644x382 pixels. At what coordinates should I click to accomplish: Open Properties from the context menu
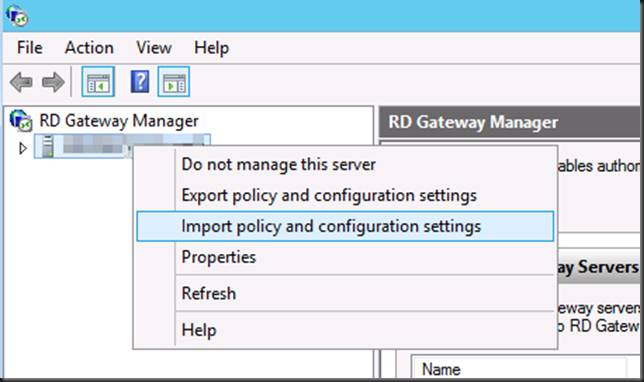(x=345, y=257)
